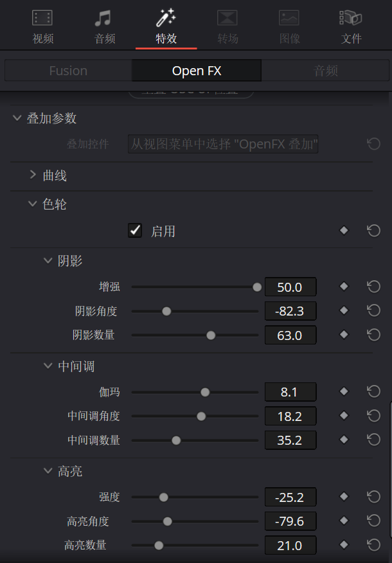
Task: Add keyframe for 阴影角度
Action: (344, 311)
